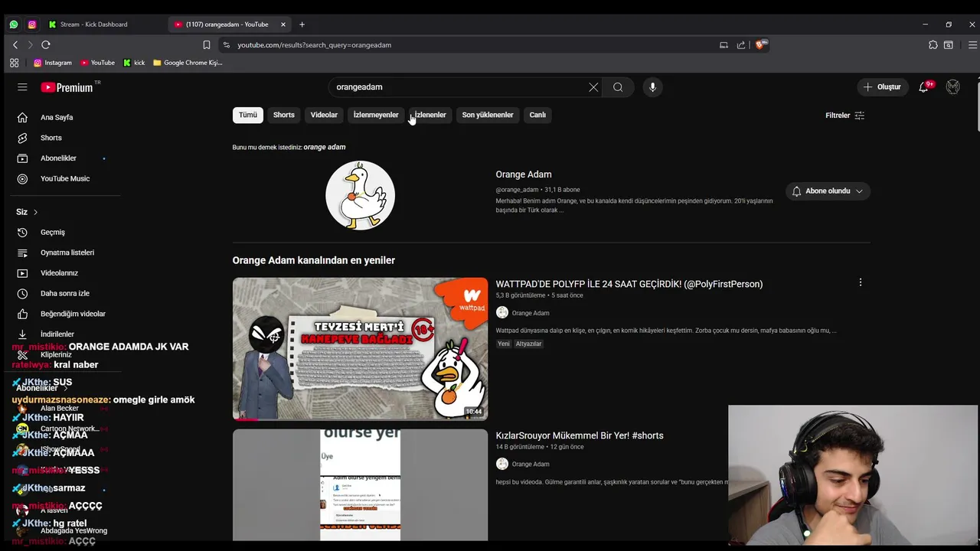Open the notifications bell

coord(924,87)
